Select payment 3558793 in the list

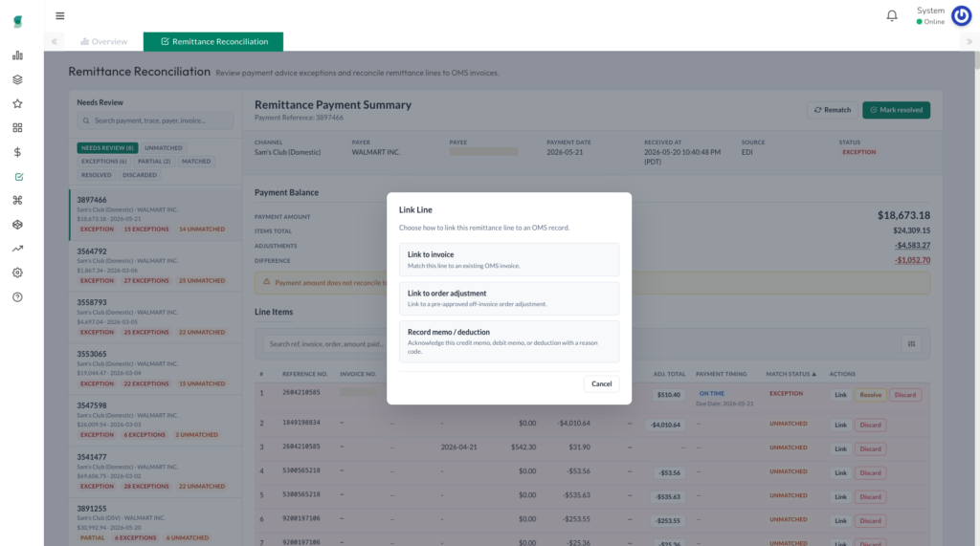pyautogui.click(x=156, y=317)
